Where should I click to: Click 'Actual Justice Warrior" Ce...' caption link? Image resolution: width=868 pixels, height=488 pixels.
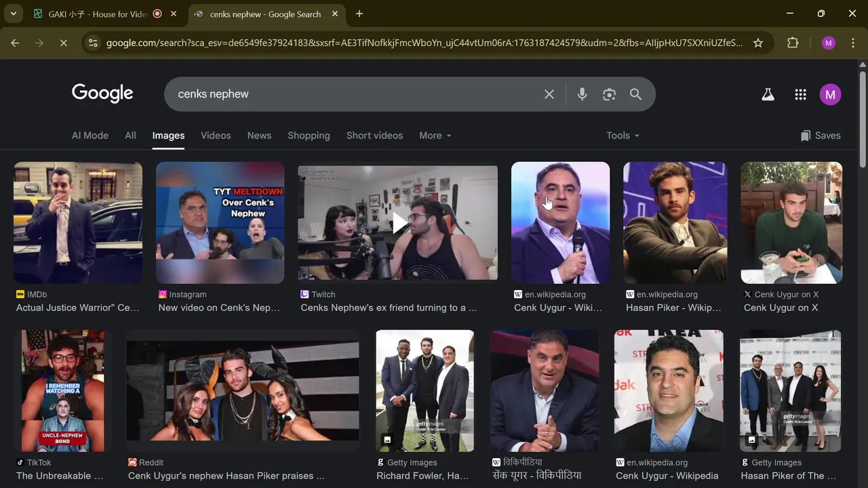[x=78, y=308]
